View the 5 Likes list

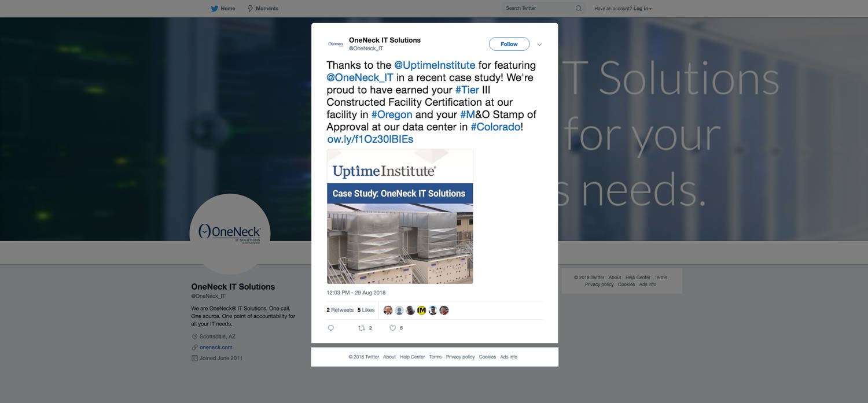(x=366, y=310)
